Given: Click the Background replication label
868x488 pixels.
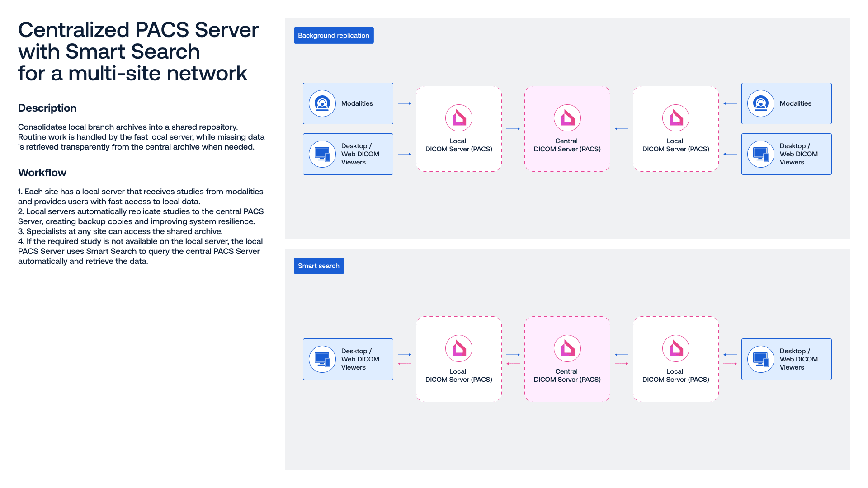Looking at the screenshot, I should pyautogui.click(x=334, y=35).
